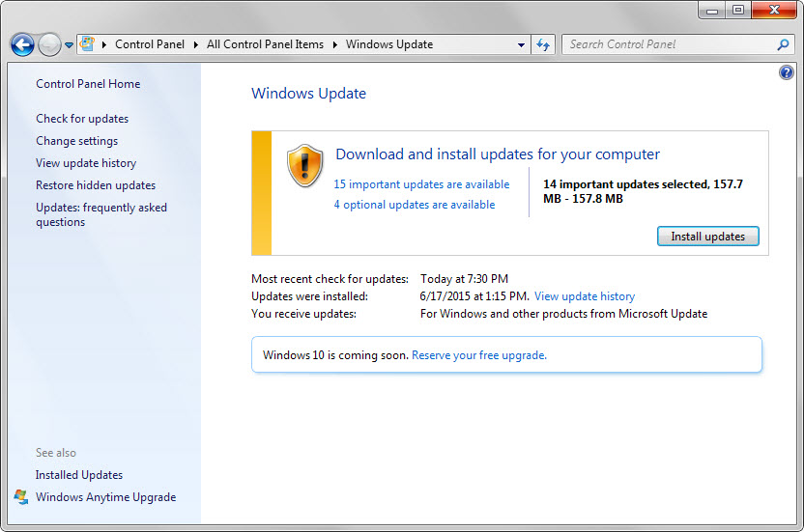This screenshot has height=532, width=804.
Task: Open View update history in sidebar
Action: click(86, 163)
